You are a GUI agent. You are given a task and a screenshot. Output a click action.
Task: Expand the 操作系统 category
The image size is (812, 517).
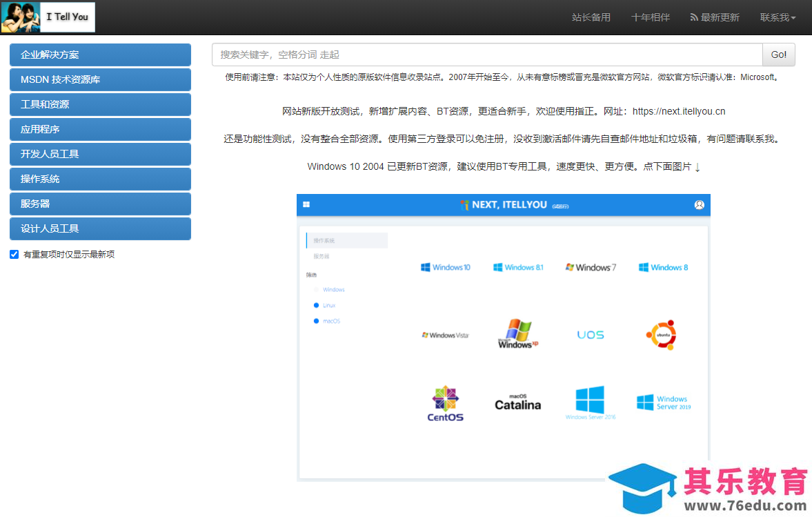[x=100, y=179]
